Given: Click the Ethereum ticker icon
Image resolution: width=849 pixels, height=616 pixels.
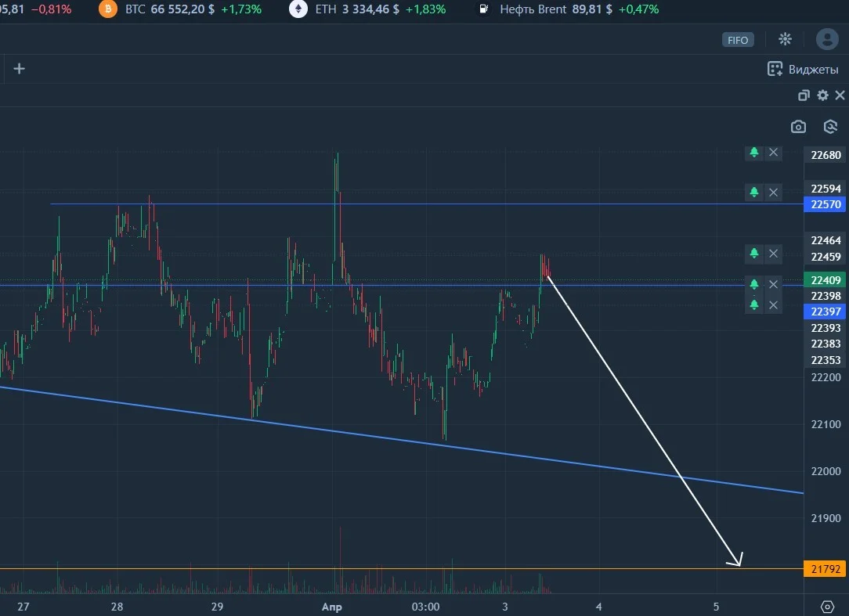Looking at the screenshot, I should 298,9.
